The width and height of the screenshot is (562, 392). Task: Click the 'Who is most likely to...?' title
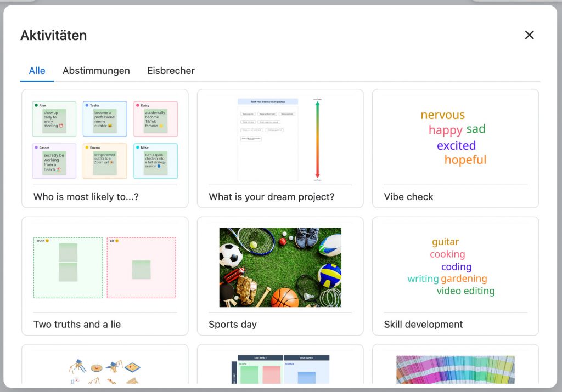(x=86, y=197)
